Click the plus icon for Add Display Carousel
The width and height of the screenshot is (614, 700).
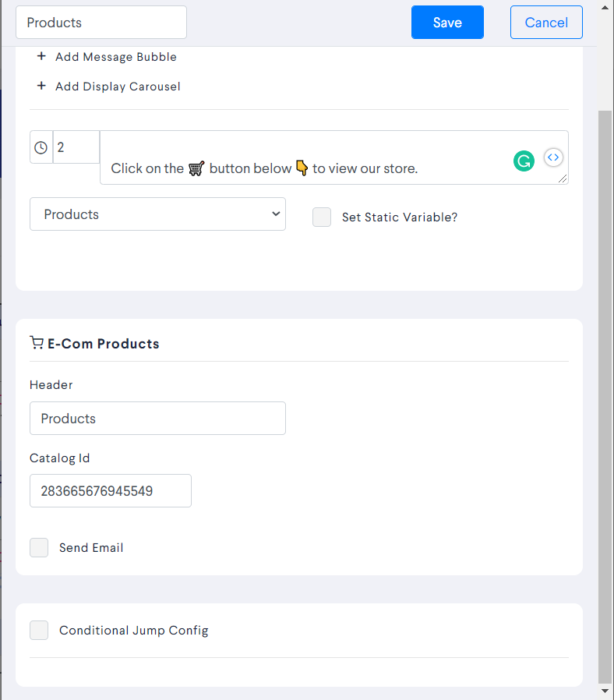[x=41, y=86]
